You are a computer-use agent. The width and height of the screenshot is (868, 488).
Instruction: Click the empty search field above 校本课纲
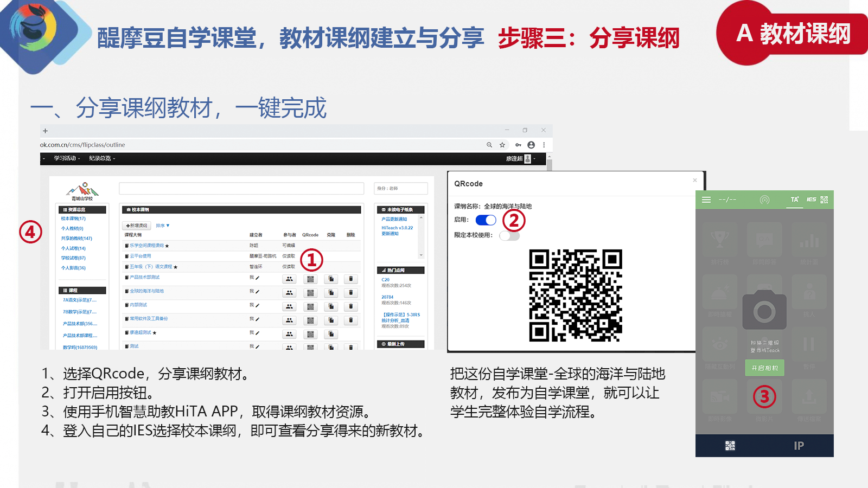[x=241, y=188]
